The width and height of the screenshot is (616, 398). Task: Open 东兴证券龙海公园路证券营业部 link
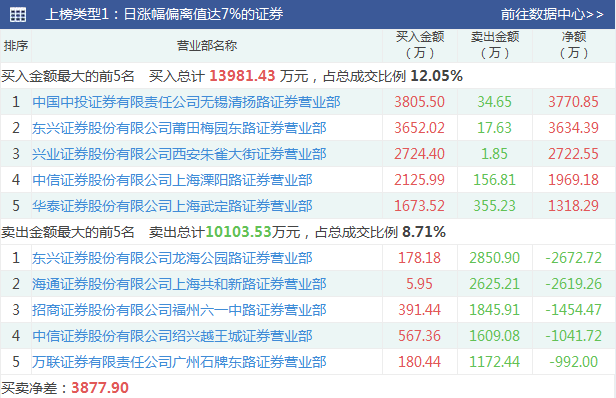(x=172, y=258)
